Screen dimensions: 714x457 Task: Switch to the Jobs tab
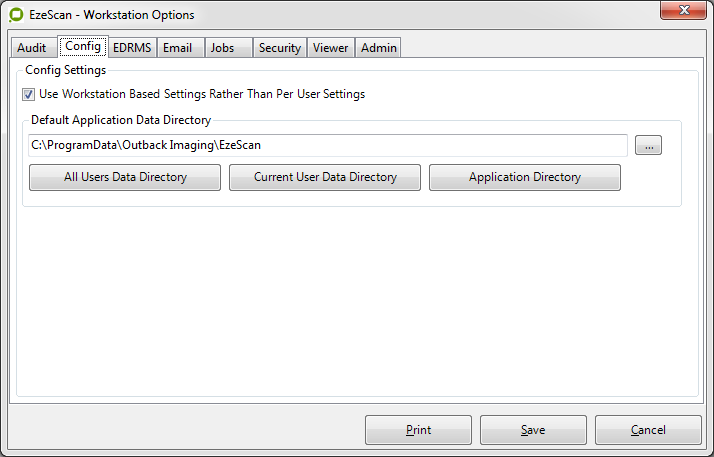point(222,48)
